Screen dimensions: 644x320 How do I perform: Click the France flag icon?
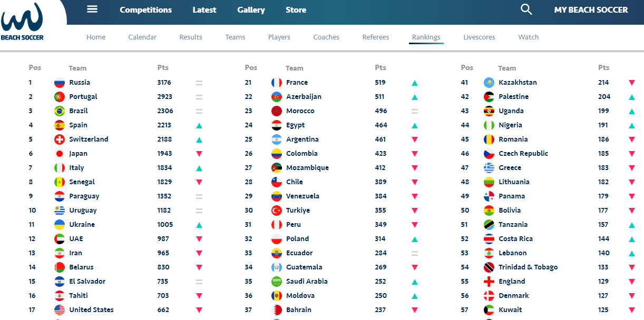click(x=277, y=83)
